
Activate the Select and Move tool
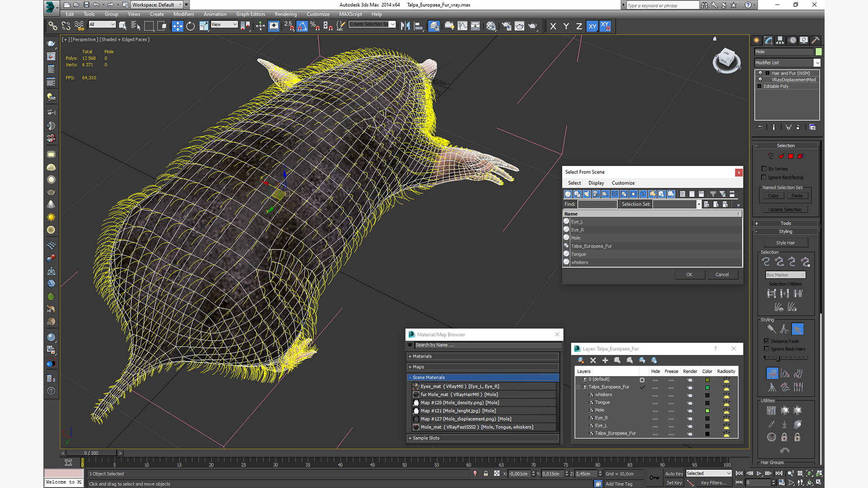177,26
